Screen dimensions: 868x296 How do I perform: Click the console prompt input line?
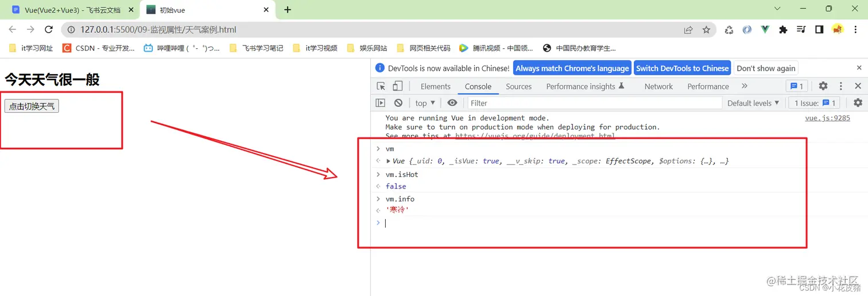619,223
